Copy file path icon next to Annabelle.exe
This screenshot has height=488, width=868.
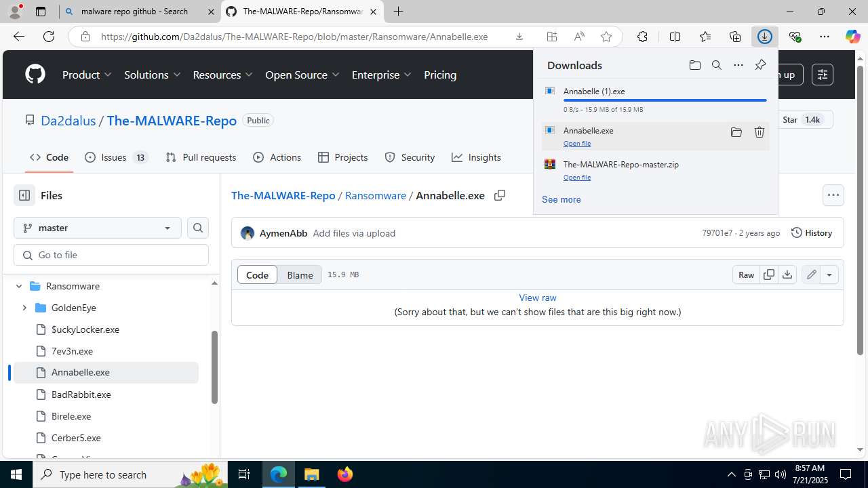[500, 195]
